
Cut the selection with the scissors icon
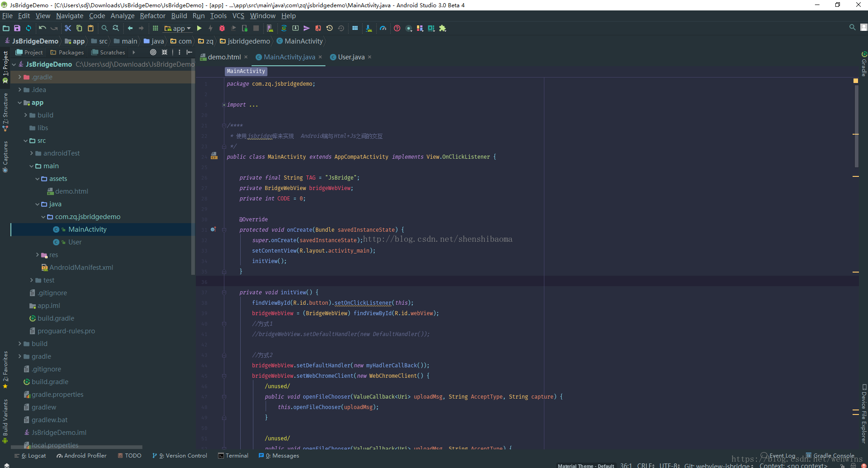68,28
